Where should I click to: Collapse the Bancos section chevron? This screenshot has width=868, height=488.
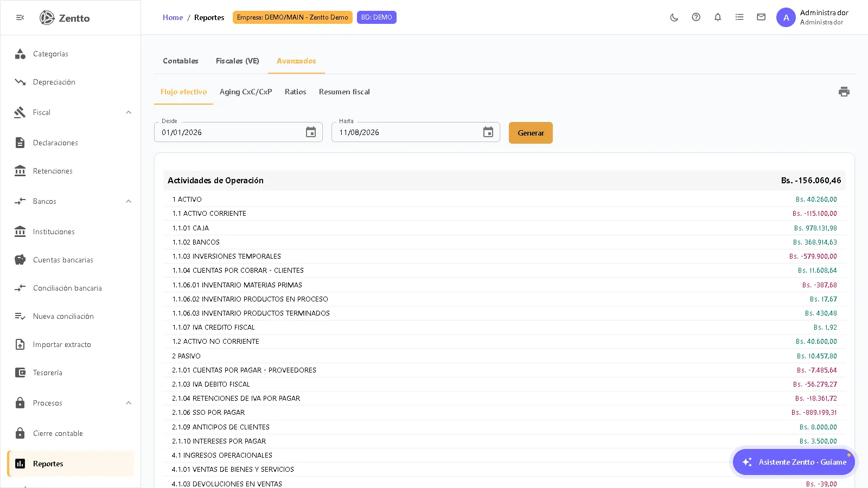tap(129, 201)
